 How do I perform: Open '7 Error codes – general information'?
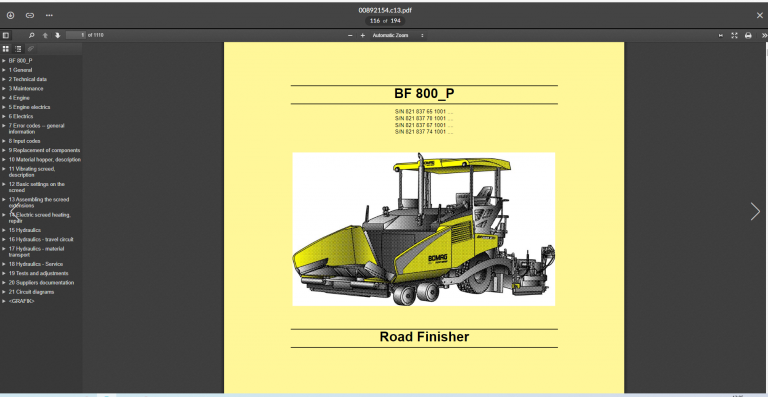pos(36,129)
